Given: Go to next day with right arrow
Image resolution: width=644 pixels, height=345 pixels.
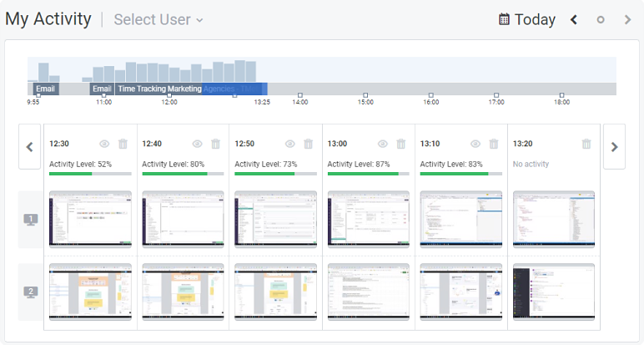Looking at the screenshot, I should point(627,19).
